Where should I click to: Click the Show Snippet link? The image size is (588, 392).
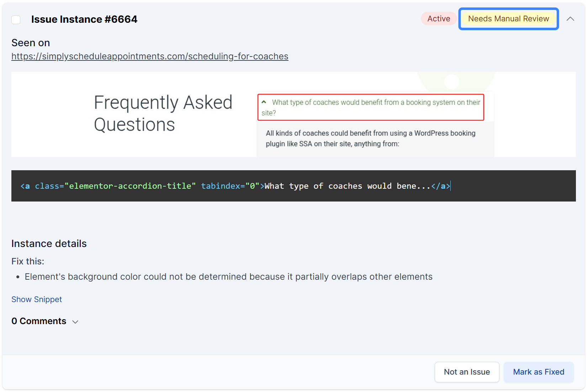click(36, 299)
